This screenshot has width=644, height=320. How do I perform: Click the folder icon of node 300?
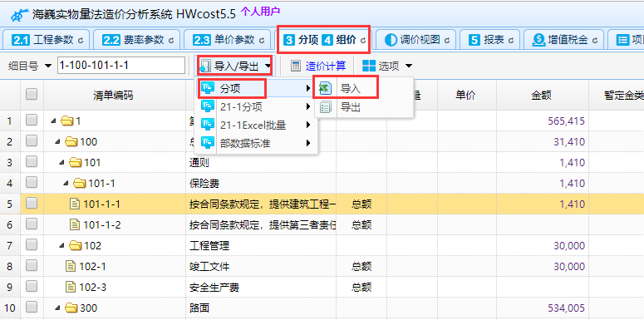(71, 308)
